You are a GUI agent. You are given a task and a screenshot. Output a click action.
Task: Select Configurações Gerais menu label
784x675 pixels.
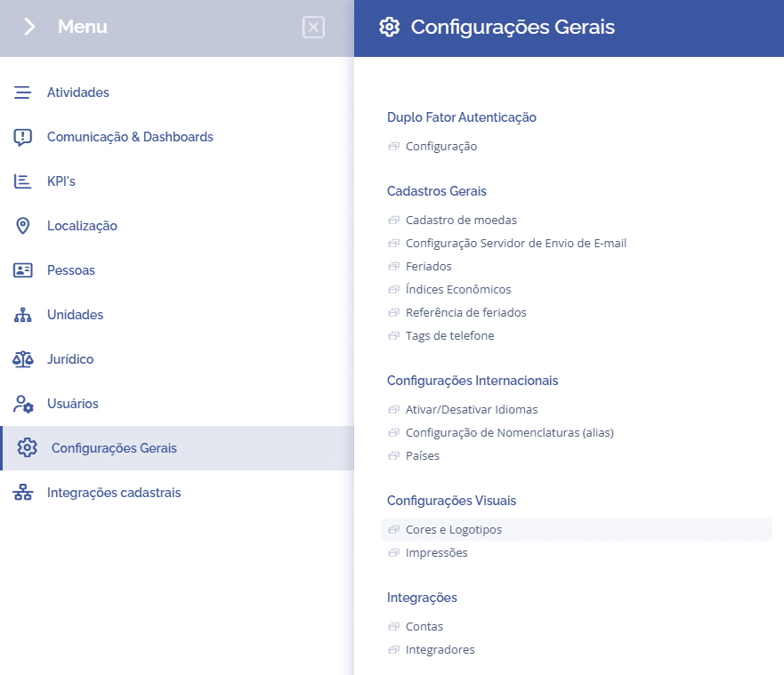pyautogui.click(x=114, y=448)
